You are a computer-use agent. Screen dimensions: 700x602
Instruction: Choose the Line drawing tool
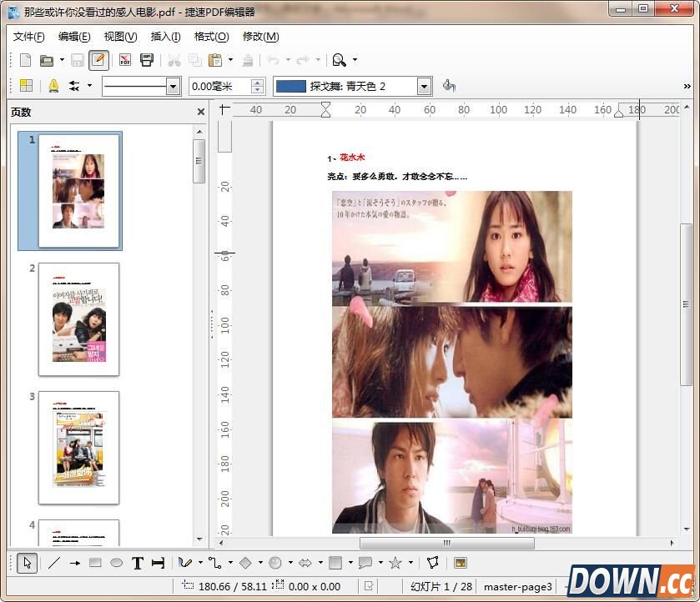tap(54, 563)
